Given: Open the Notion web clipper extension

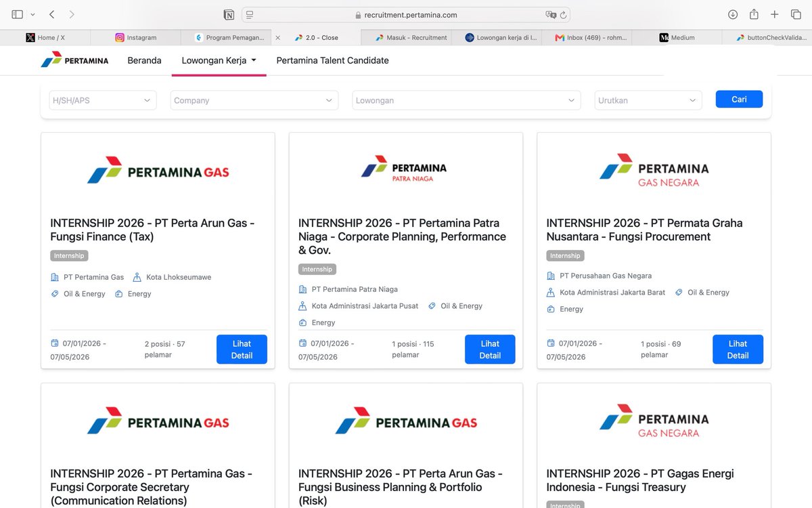Looking at the screenshot, I should coord(229,14).
